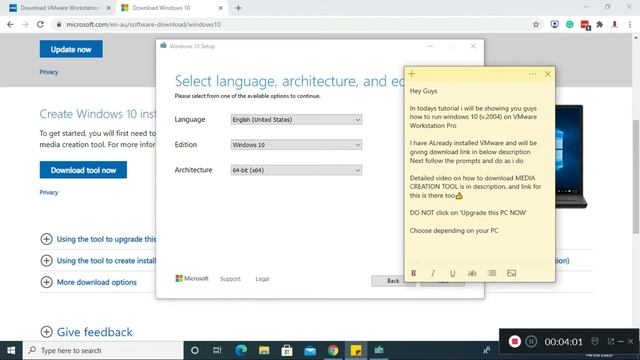Launch Microsoft Edge from taskbar
640x360 pixels.
(241, 350)
